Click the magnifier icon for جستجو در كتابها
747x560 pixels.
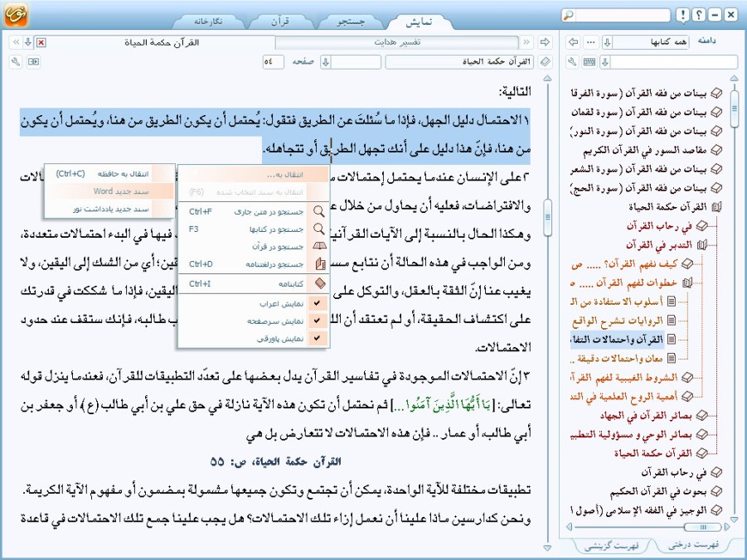tap(318, 229)
